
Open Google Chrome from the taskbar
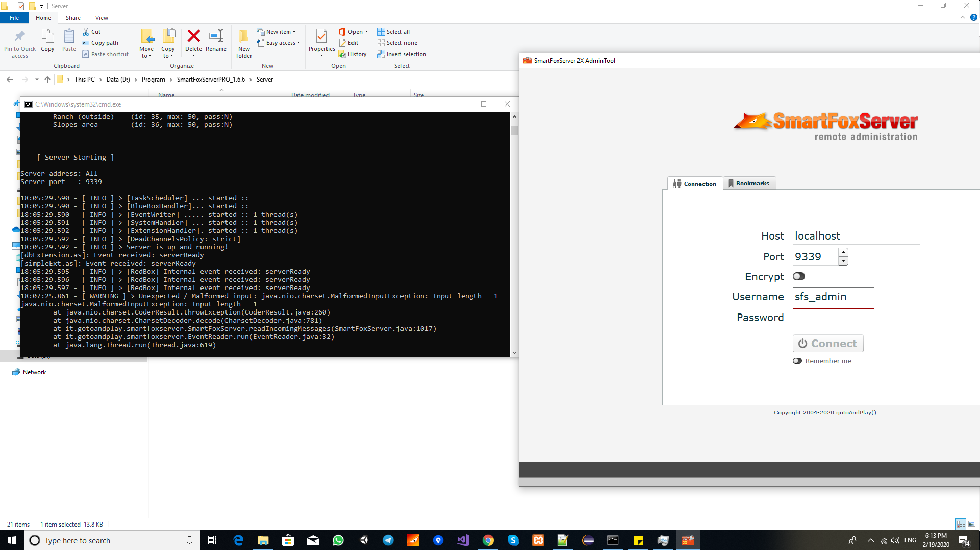(488, 540)
